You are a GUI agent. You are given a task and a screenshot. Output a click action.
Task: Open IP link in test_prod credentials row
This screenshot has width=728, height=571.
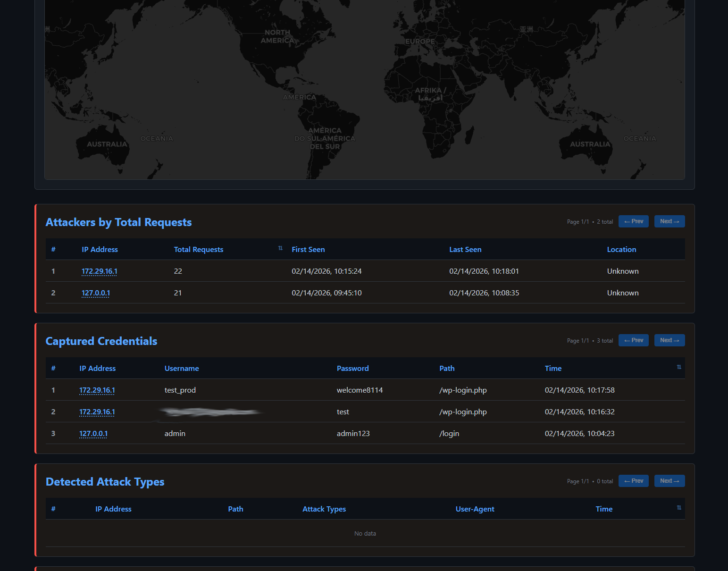pos(97,390)
